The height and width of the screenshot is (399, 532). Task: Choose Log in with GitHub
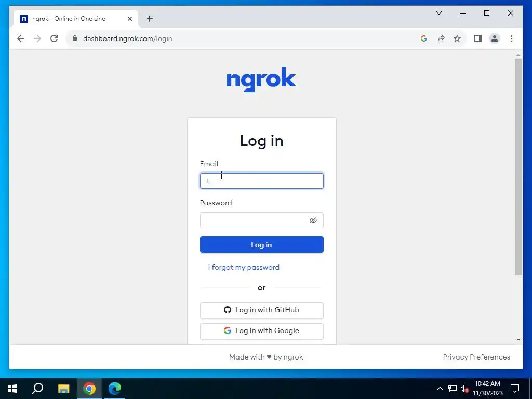(x=262, y=310)
